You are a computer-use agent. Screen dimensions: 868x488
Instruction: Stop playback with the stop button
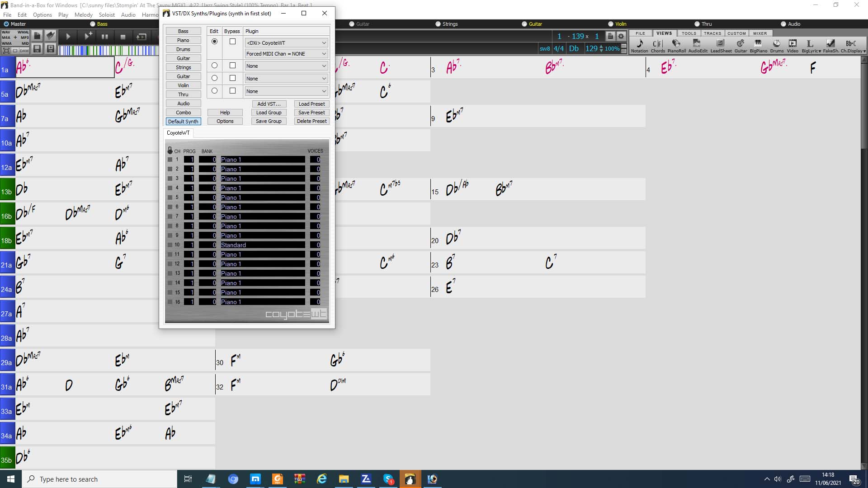123,37
